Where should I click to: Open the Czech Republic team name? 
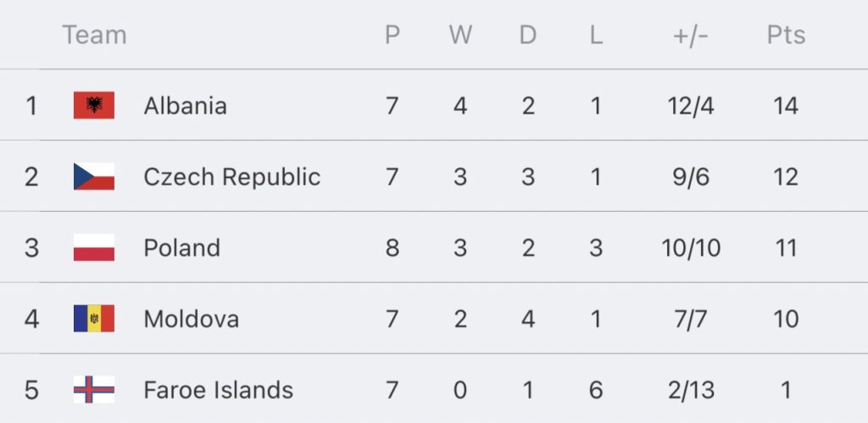pyautogui.click(x=232, y=177)
